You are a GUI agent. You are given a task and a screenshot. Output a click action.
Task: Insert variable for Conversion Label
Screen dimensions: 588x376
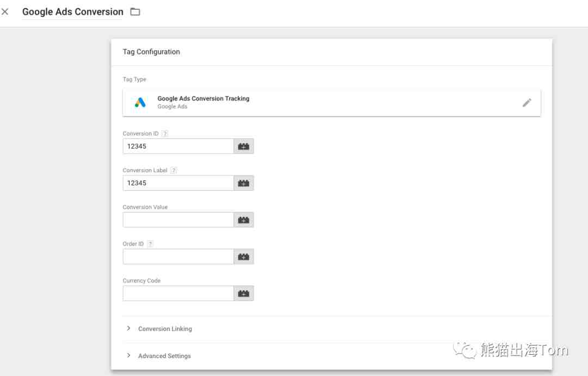point(244,183)
